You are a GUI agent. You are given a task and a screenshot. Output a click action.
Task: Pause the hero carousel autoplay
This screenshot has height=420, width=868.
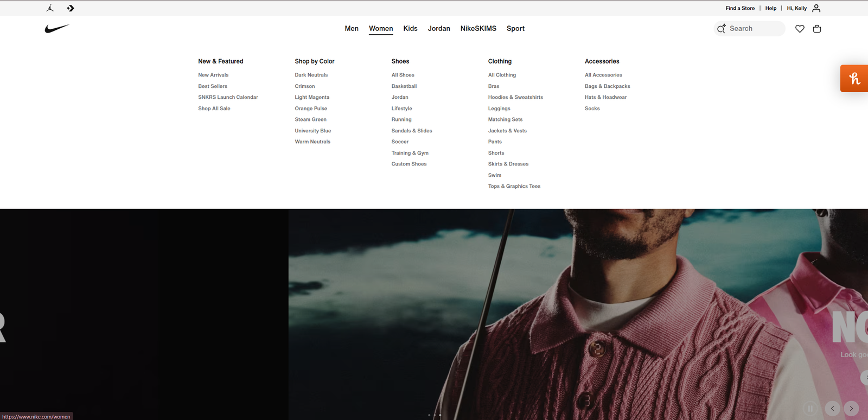coord(810,409)
